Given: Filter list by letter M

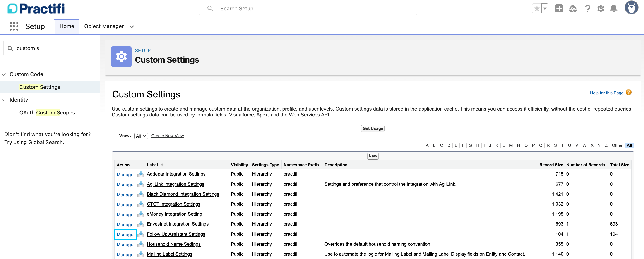Looking at the screenshot, I should click(x=511, y=145).
